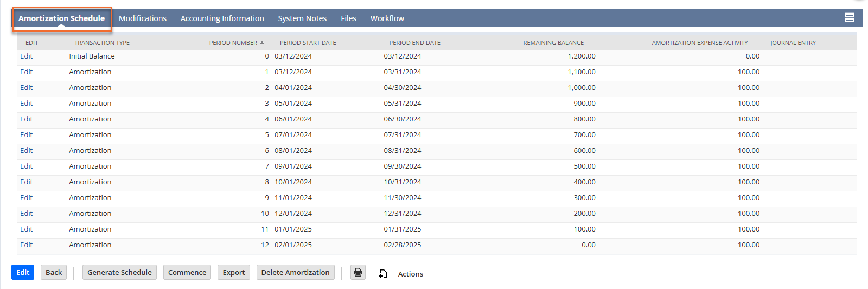Click the Period Start Date column header
The height and width of the screenshot is (289, 868).
point(308,43)
